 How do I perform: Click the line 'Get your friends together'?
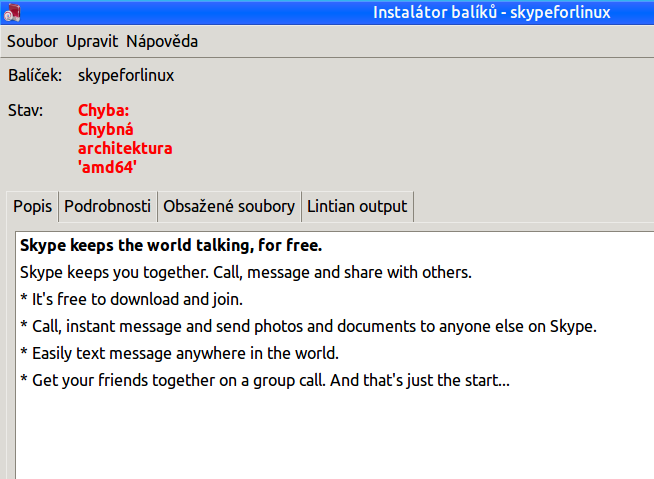[265, 381]
